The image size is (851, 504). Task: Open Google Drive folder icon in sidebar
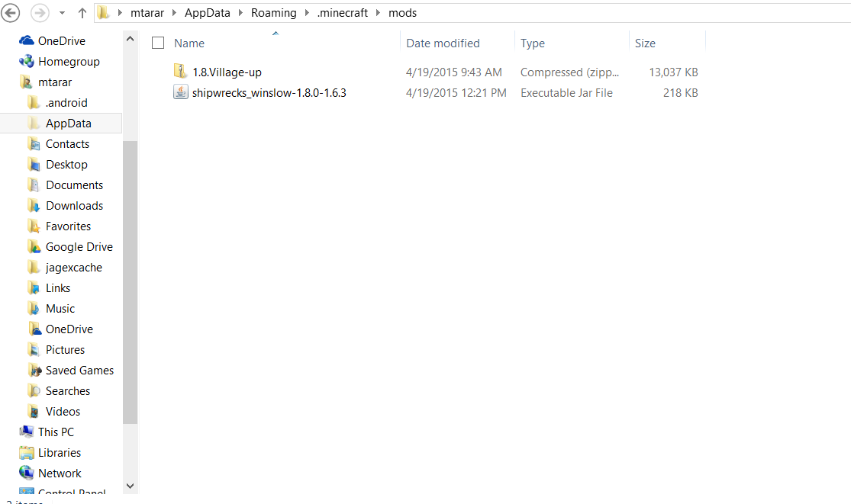click(34, 247)
